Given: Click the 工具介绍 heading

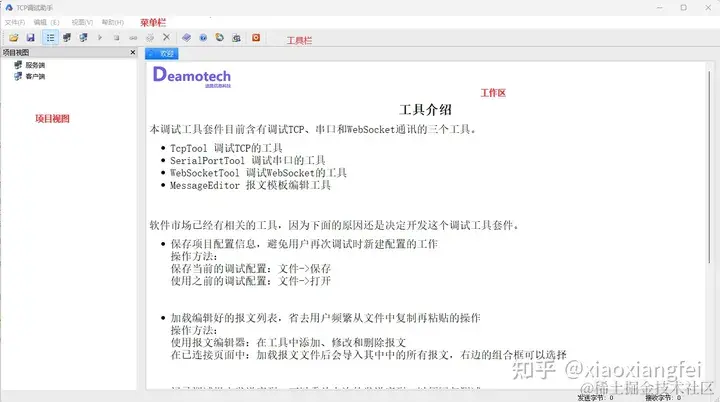Looking at the screenshot, I should click(x=425, y=110).
